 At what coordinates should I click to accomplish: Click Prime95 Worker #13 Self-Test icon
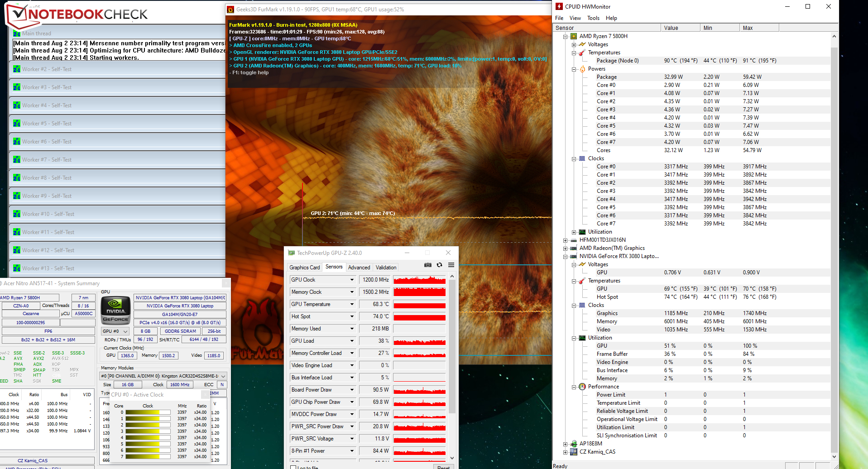pos(17,268)
